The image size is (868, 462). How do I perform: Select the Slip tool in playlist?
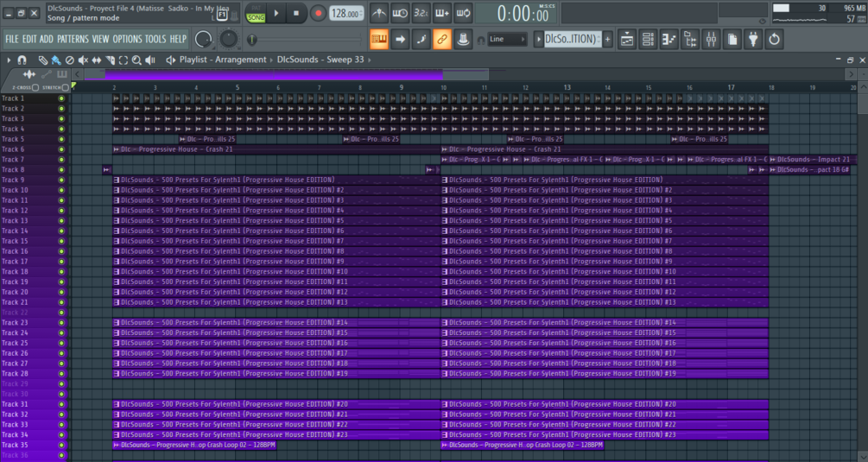[x=97, y=60]
